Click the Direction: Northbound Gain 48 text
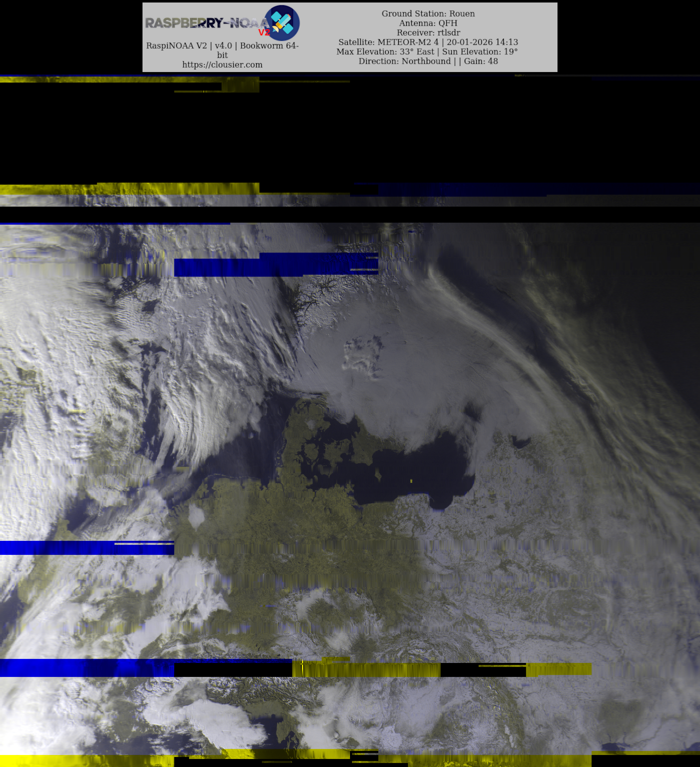 click(x=428, y=61)
